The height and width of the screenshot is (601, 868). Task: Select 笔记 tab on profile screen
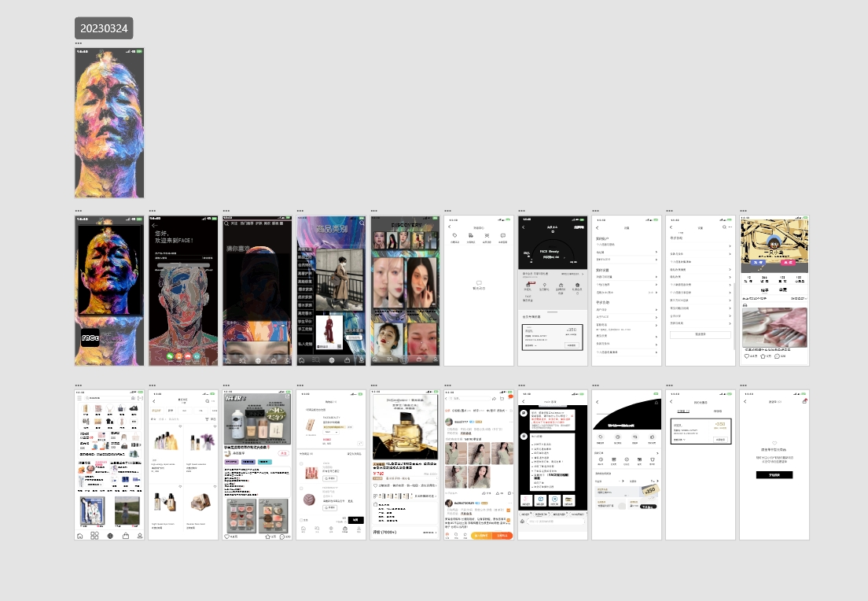coord(764,289)
